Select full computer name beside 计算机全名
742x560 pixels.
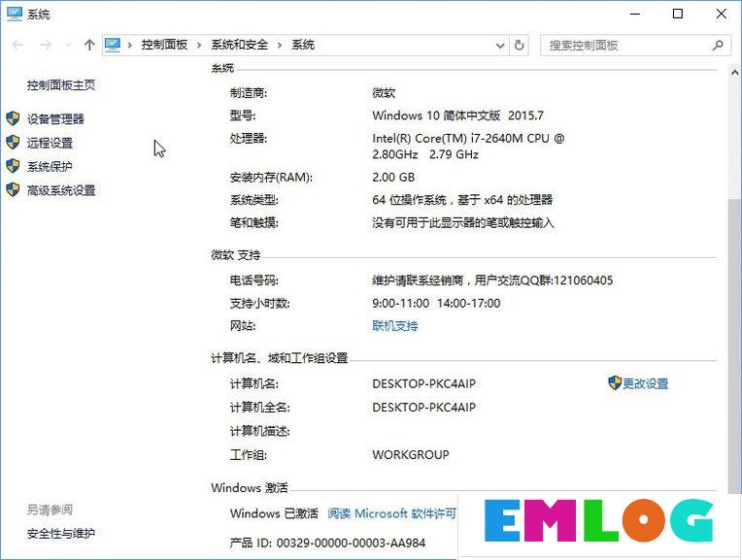pos(424,408)
